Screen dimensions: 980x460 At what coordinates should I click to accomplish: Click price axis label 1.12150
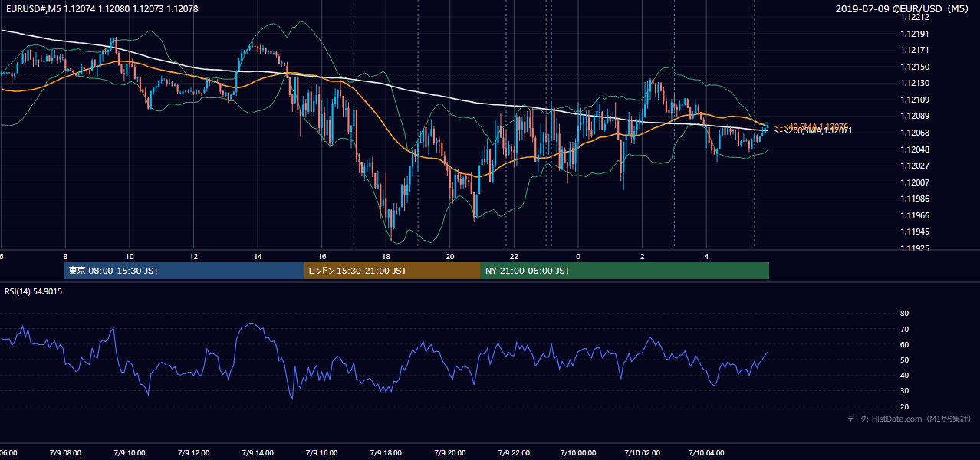tap(916, 67)
